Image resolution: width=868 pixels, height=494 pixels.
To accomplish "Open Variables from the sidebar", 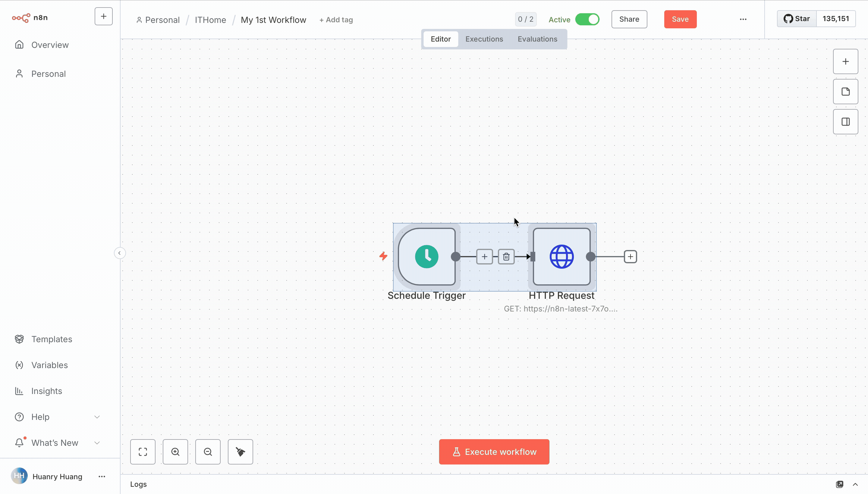I will (x=49, y=365).
